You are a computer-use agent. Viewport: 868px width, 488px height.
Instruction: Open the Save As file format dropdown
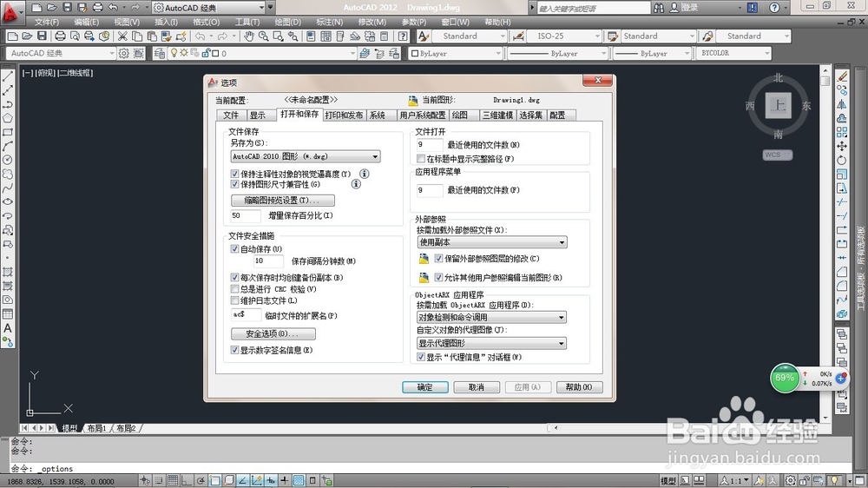306,156
